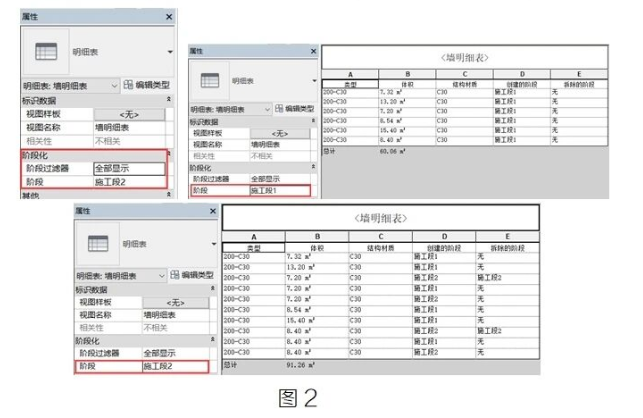Close the largest Properties panel
Viewport: 643px width, 418px height.
point(169,17)
